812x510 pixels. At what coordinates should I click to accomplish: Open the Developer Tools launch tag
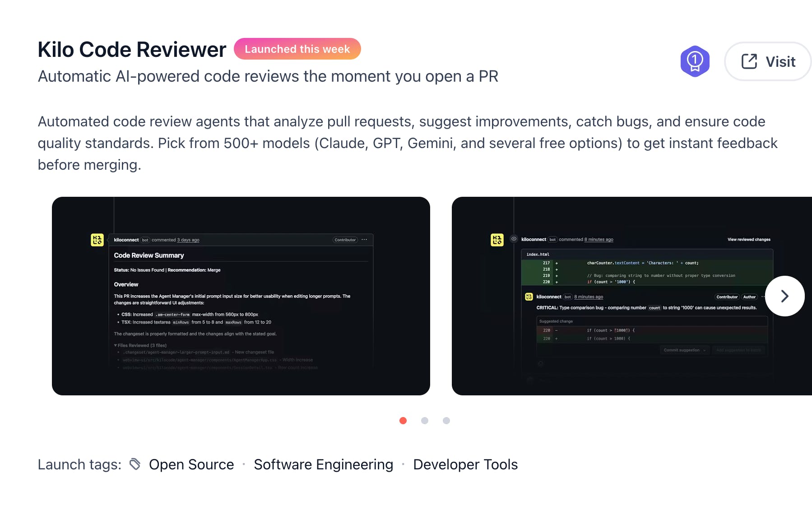465,464
